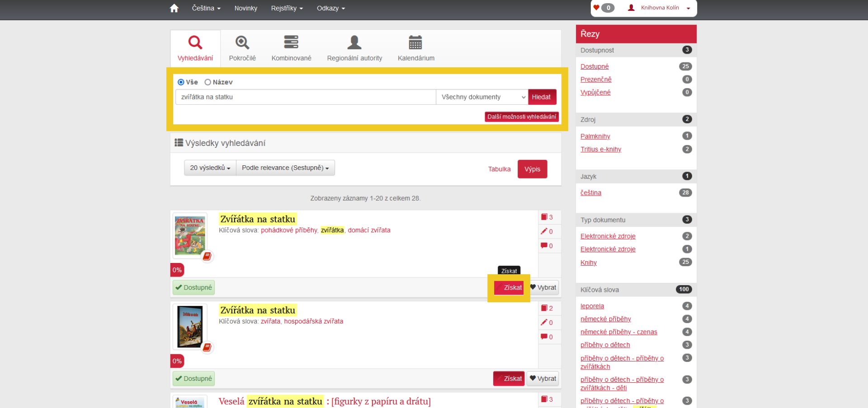Filter by keyword leporela
The image size is (868, 408).
(592, 306)
